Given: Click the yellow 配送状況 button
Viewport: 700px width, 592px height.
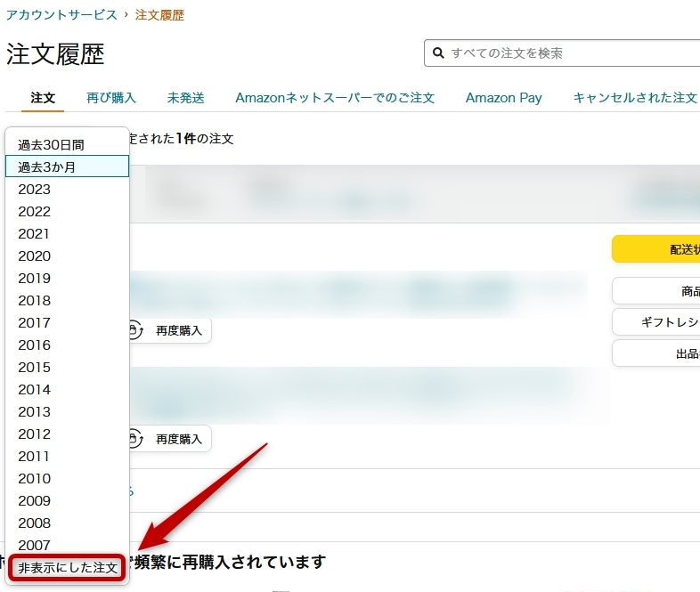Looking at the screenshot, I should pos(657,249).
